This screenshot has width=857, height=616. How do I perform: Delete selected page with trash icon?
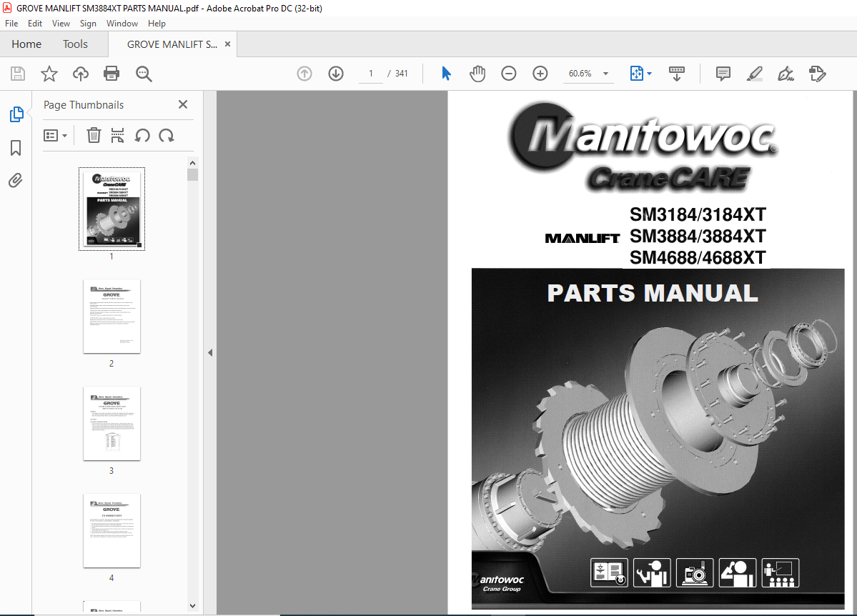click(94, 135)
